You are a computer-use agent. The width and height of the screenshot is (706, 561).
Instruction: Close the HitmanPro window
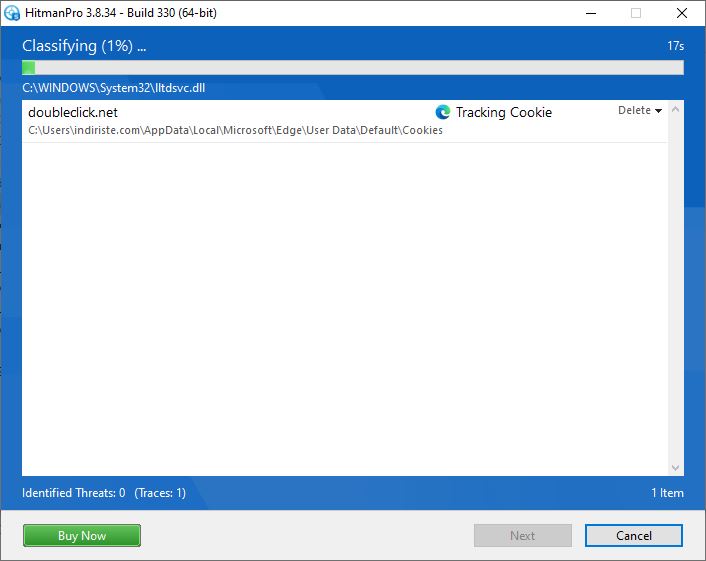coord(682,13)
